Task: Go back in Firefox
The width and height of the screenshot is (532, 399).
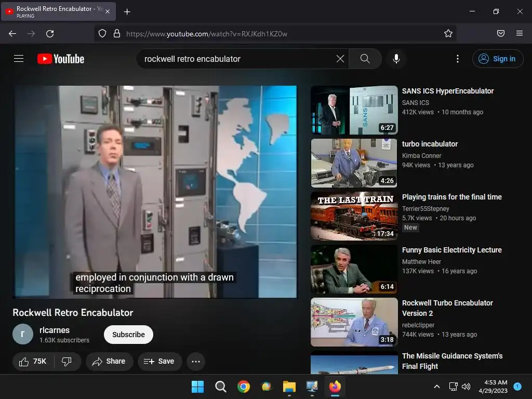Action: click(12, 34)
